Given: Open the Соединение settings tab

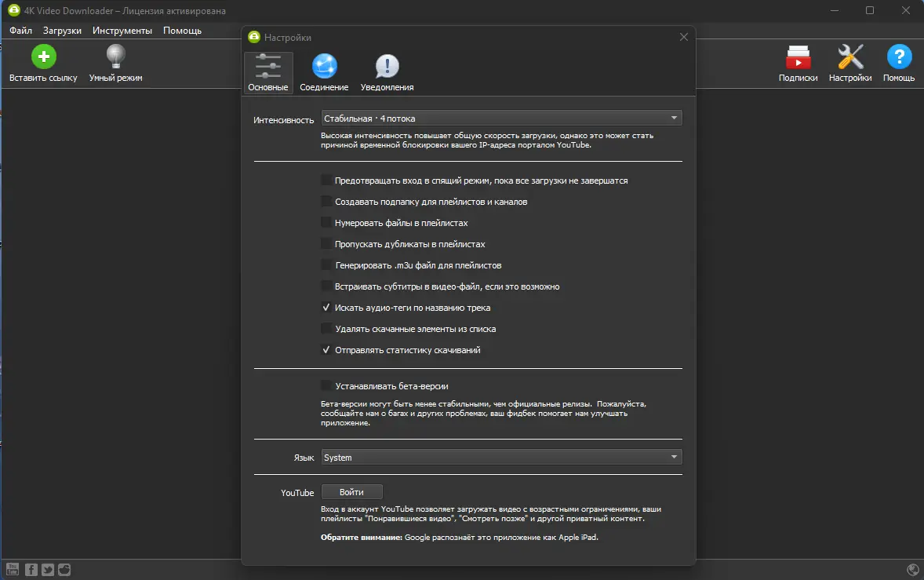Looking at the screenshot, I should (324, 72).
